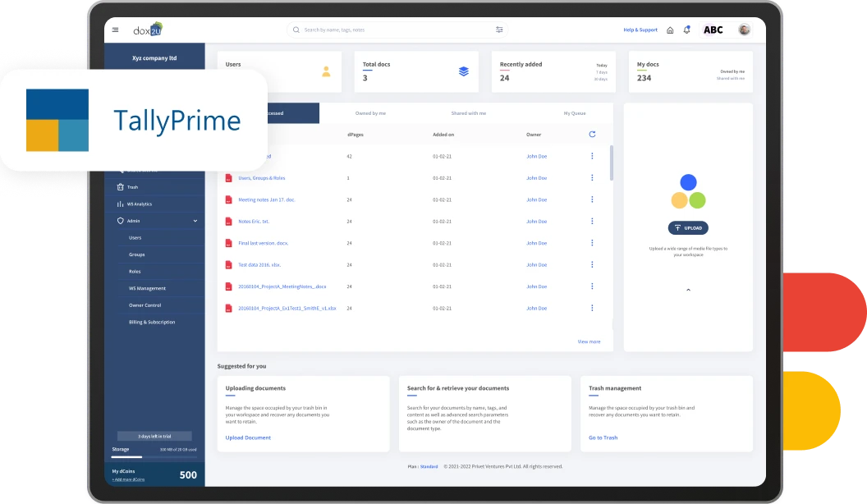Image resolution: width=867 pixels, height=504 pixels.
Task: Switch to the Owned by me tab
Action: click(370, 112)
